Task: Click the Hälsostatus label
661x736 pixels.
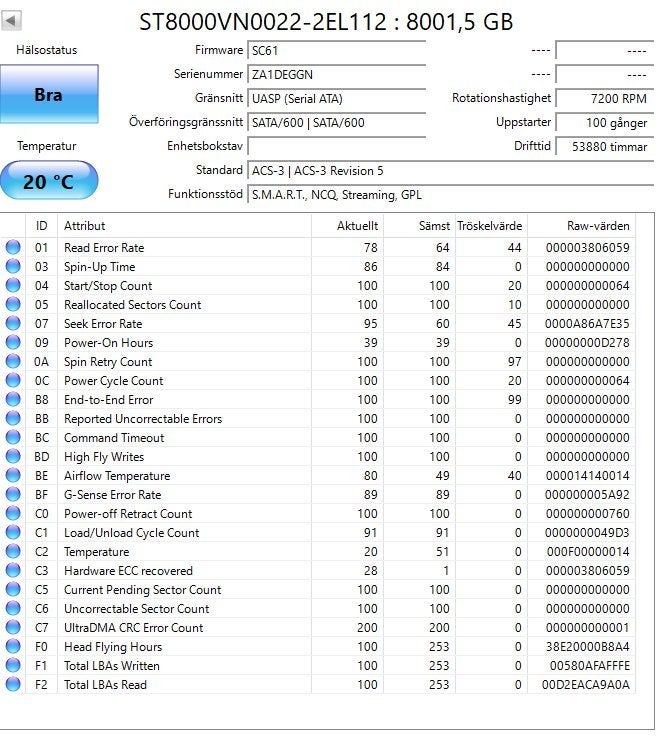Action: pos(46,50)
